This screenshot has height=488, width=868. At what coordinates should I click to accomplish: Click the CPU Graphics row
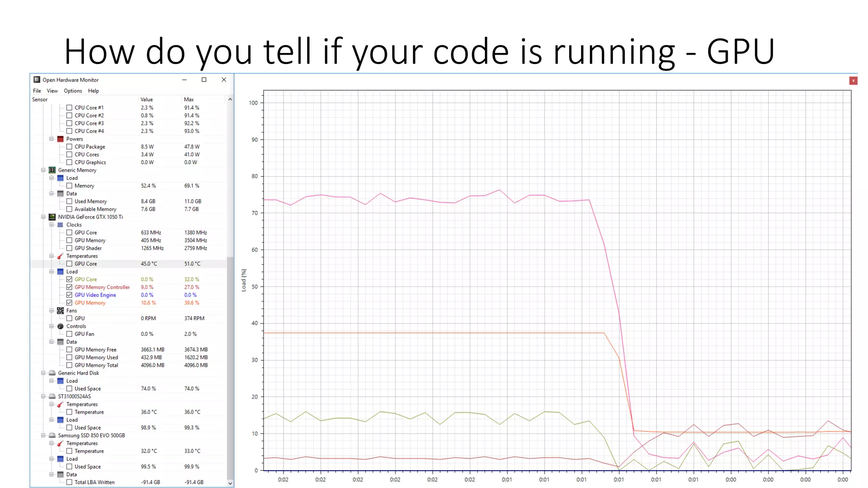coord(128,162)
